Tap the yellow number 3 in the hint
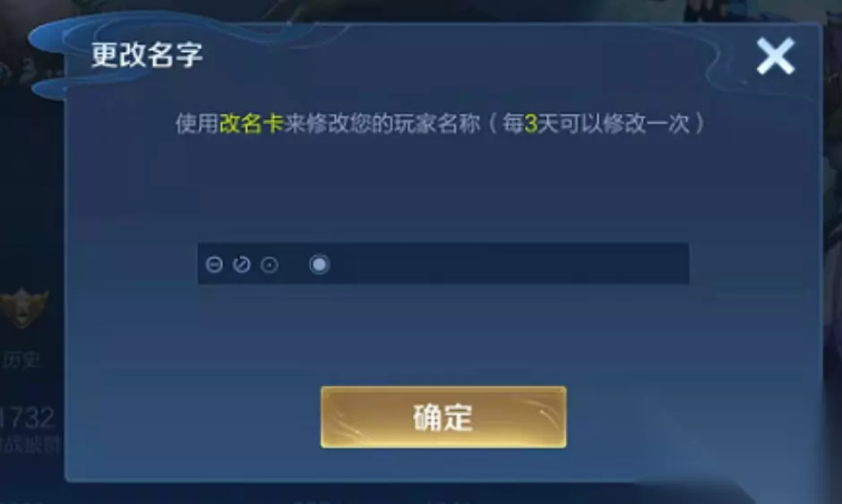This screenshot has width=842, height=504. pos(530,124)
